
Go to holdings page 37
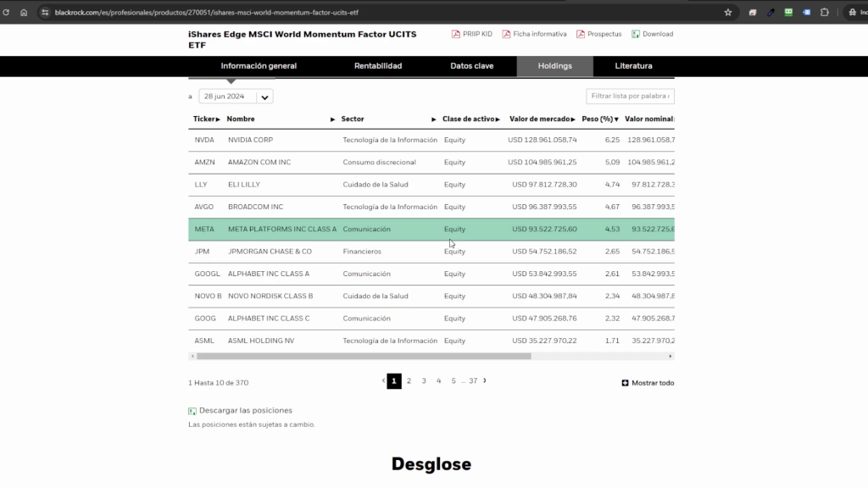point(473,380)
